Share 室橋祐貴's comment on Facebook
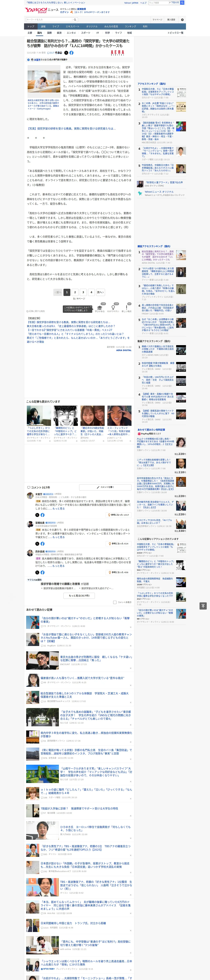210x980 pixels. (42, 544)
